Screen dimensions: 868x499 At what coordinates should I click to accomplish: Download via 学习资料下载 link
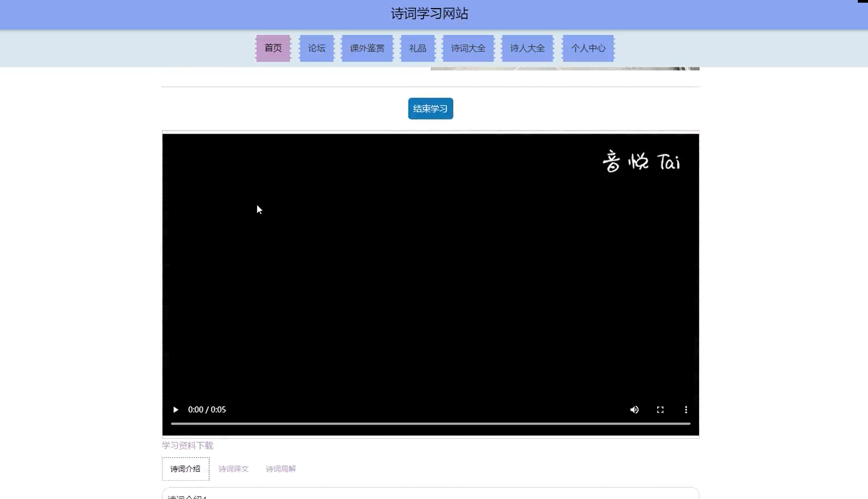pos(188,445)
